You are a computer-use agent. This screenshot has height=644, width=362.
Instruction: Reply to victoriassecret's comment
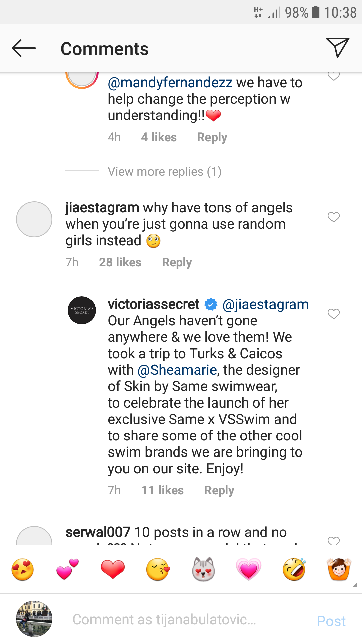click(x=219, y=490)
